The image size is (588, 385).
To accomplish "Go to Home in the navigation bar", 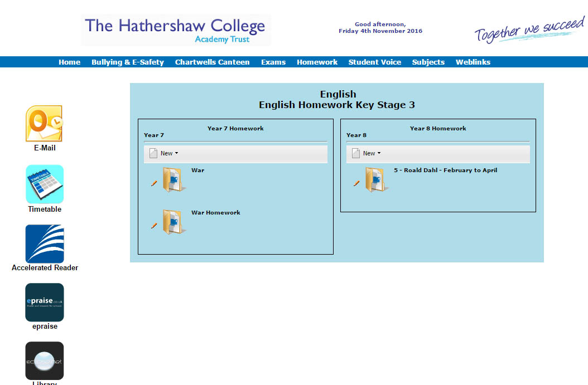I will point(69,62).
